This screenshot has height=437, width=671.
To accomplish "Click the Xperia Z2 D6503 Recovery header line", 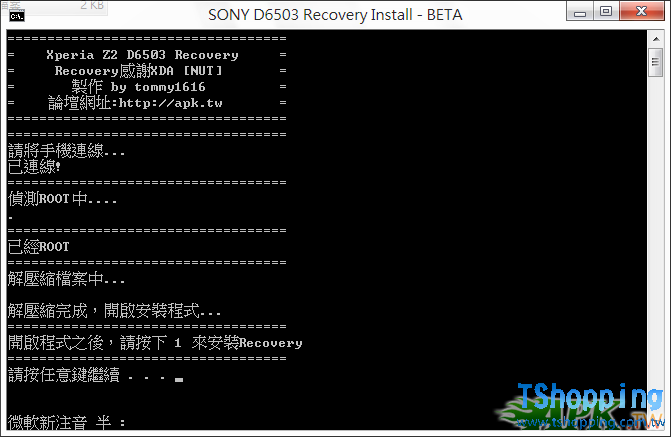I will click(142, 55).
